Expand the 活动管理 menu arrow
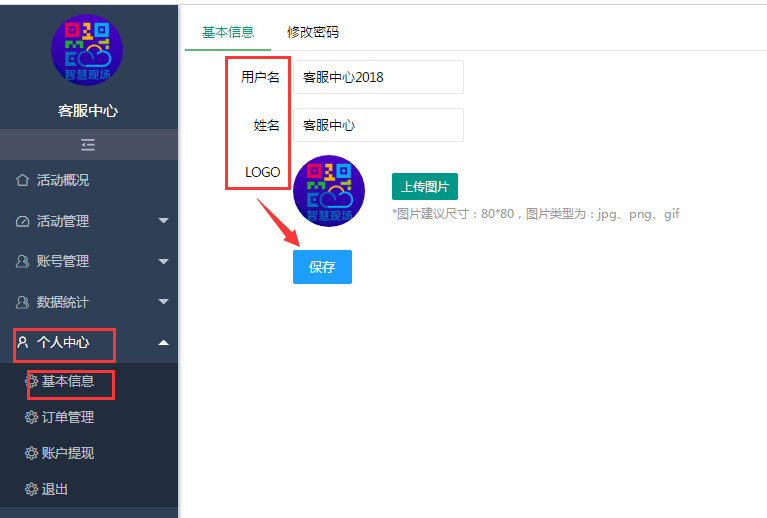This screenshot has width=767, height=518. tap(164, 221)
